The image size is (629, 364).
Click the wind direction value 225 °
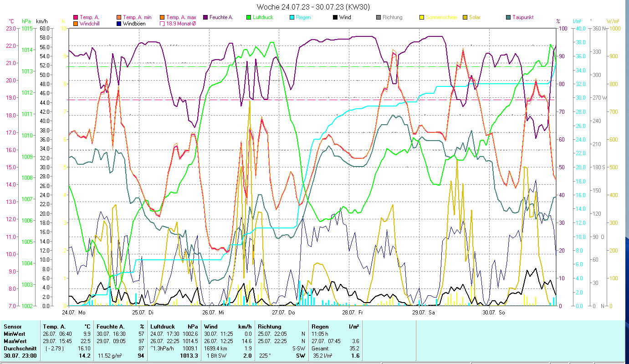265,356
